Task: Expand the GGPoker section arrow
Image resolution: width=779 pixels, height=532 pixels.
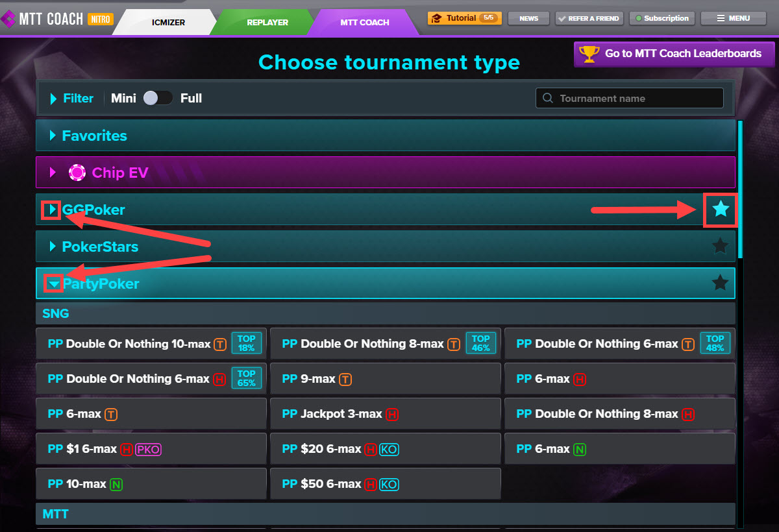Action: click(x=53, y=210)
